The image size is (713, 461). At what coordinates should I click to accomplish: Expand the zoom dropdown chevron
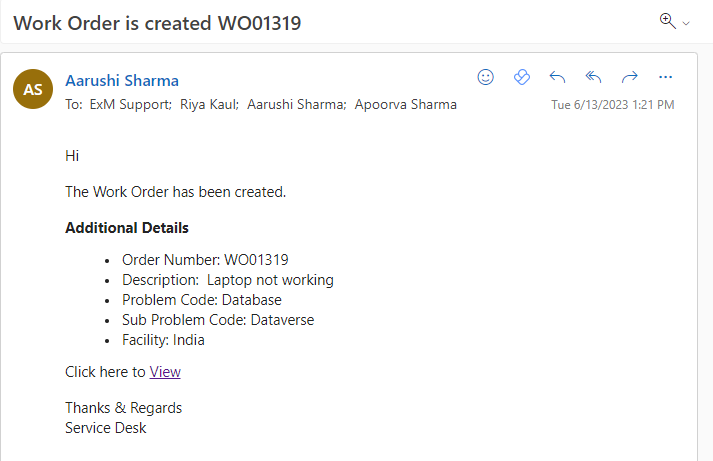(x=686, y=23)
